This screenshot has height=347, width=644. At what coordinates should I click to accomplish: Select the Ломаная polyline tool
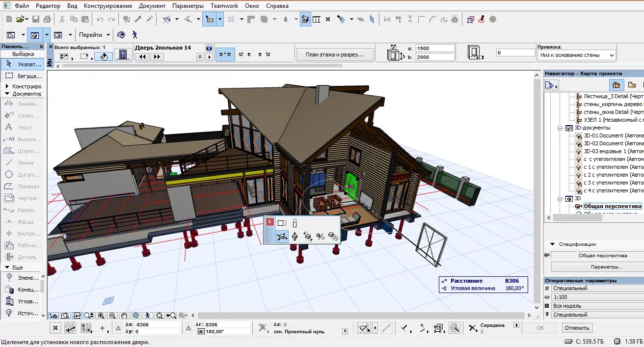click(x=22, y=187)
